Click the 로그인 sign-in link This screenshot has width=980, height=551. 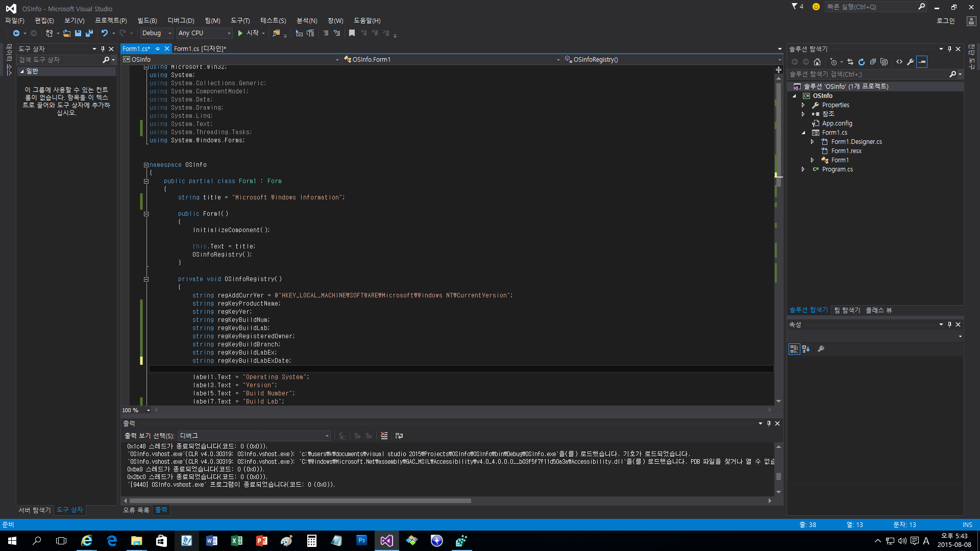[x=946, y=21]
